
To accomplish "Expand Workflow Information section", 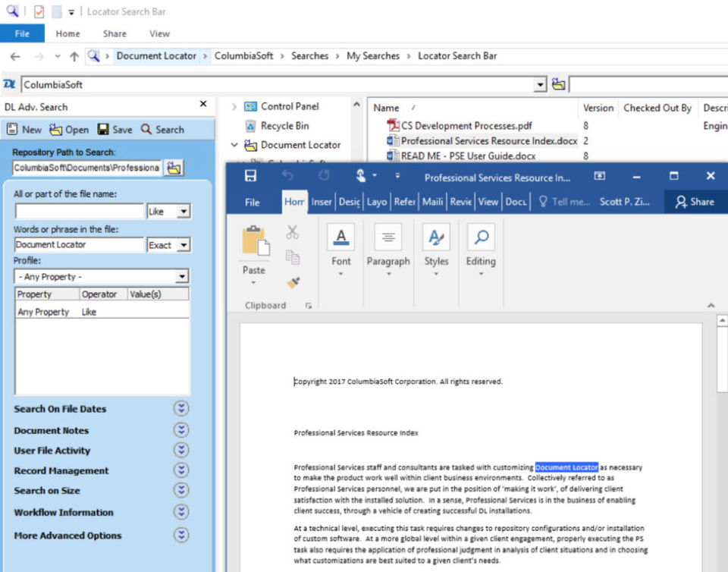I will click(181, 511).
